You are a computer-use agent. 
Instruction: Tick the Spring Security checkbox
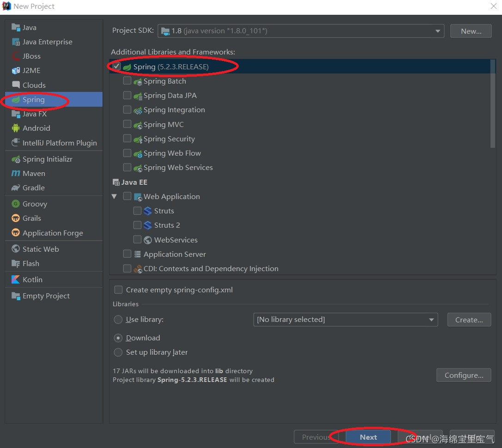127,139
